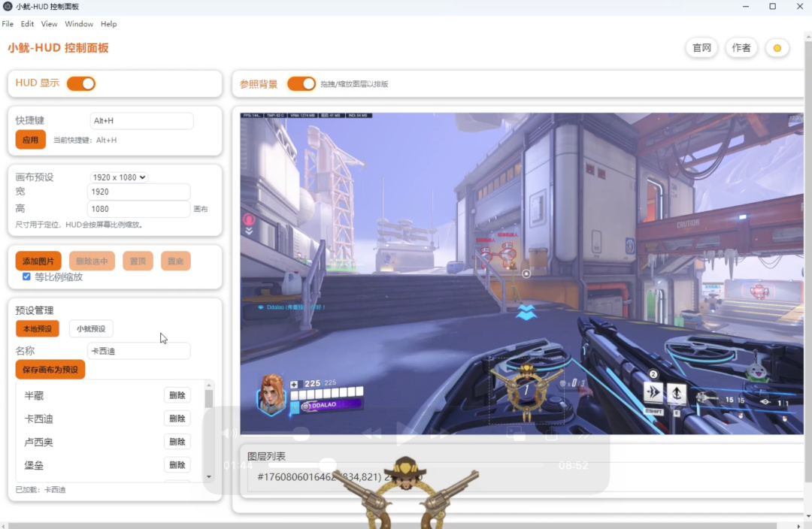Delete the 堡垒 preset

click(177, 465)
